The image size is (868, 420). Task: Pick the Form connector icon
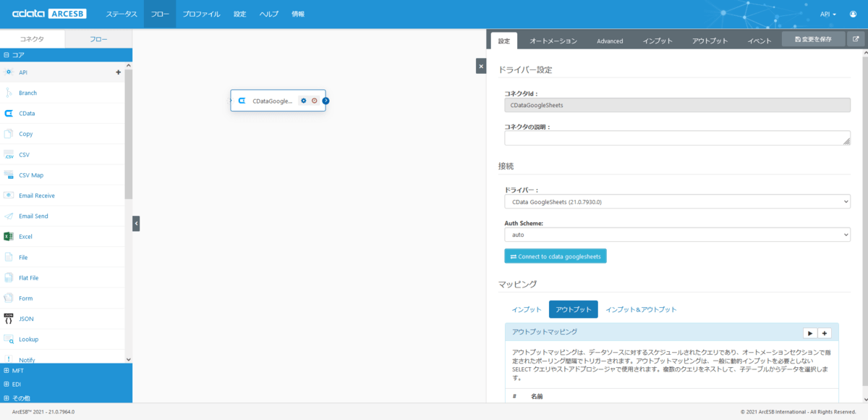9,298
